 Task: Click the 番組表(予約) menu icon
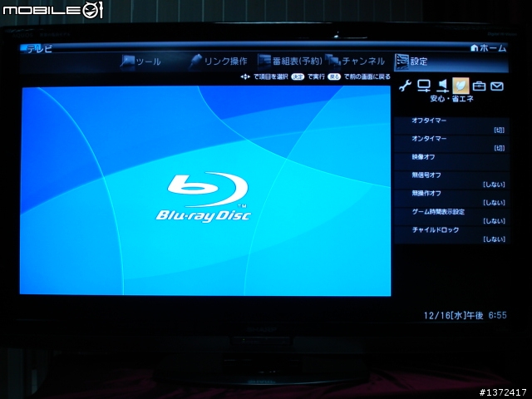pyautogui.click(x=264, y=62)
